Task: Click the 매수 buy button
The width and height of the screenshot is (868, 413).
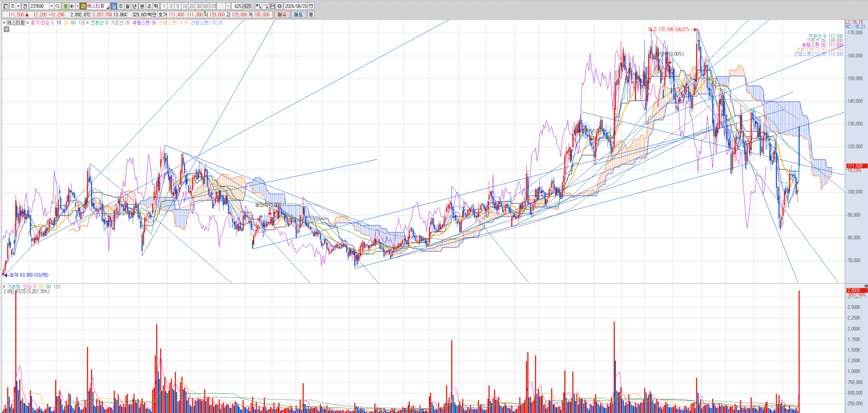Action: (x=282, y=14)
